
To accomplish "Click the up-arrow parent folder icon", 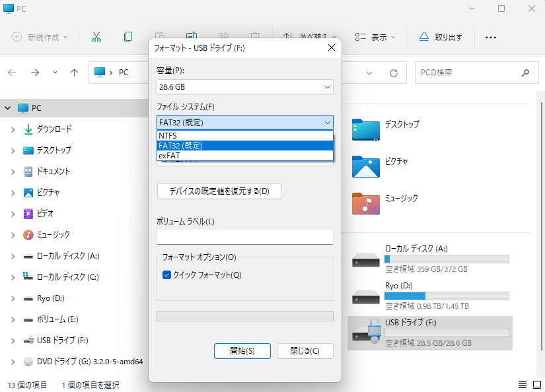I will [x=75, y=73].
